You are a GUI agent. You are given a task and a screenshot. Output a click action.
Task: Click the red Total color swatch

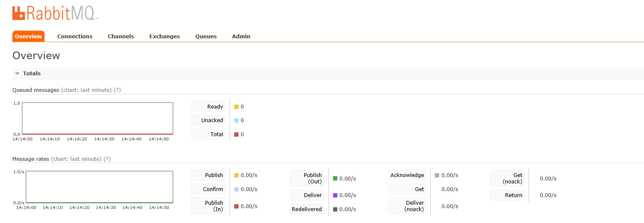(x=236, y=134)
